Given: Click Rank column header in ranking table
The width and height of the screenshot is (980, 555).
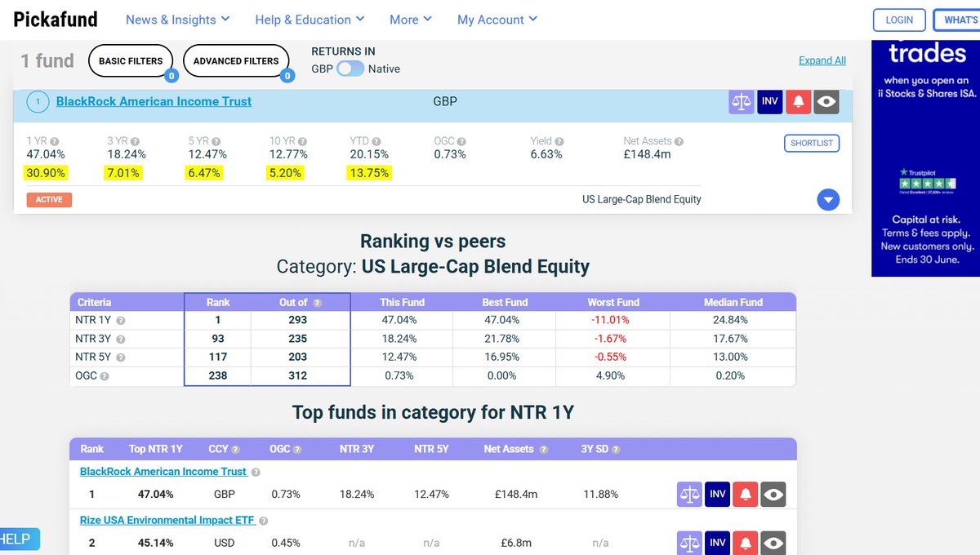Looking at the screenshot, I should pos(218,302).
